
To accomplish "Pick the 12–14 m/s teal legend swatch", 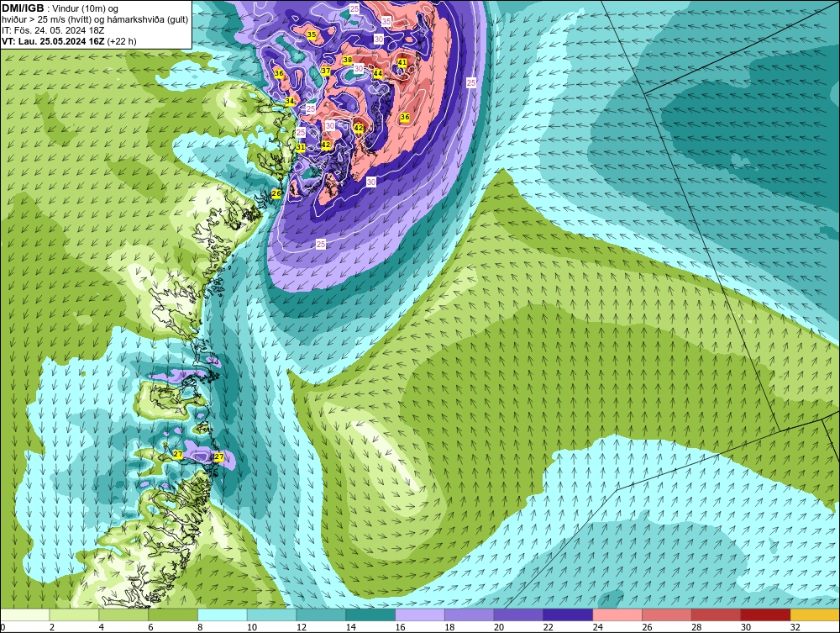I will coord(321,615).
